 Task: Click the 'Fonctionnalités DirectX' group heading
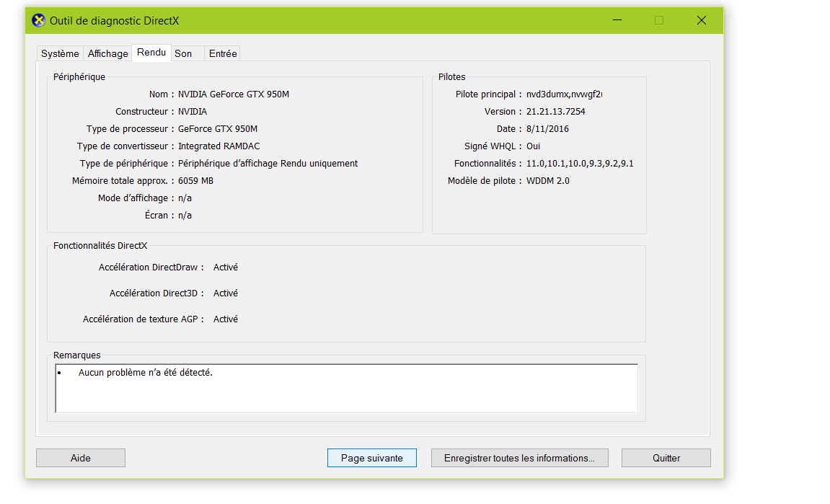[x=100, y=246]
